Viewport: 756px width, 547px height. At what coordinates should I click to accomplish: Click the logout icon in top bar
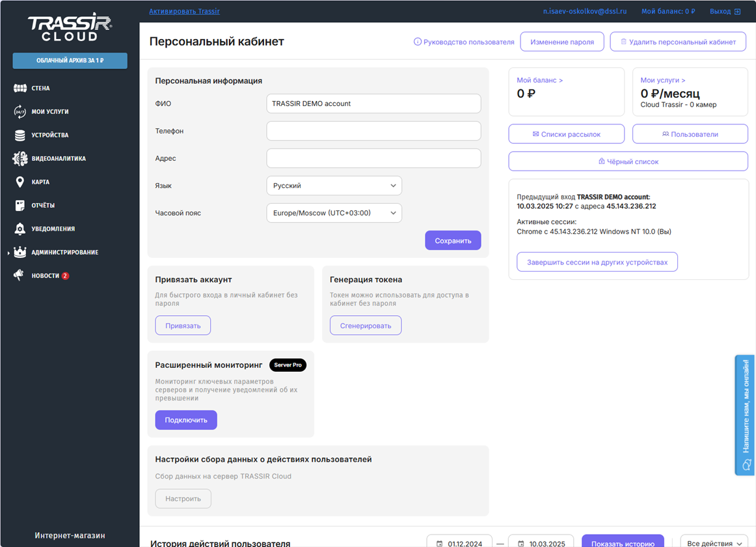pyautogui.click(x=737, y=12)
